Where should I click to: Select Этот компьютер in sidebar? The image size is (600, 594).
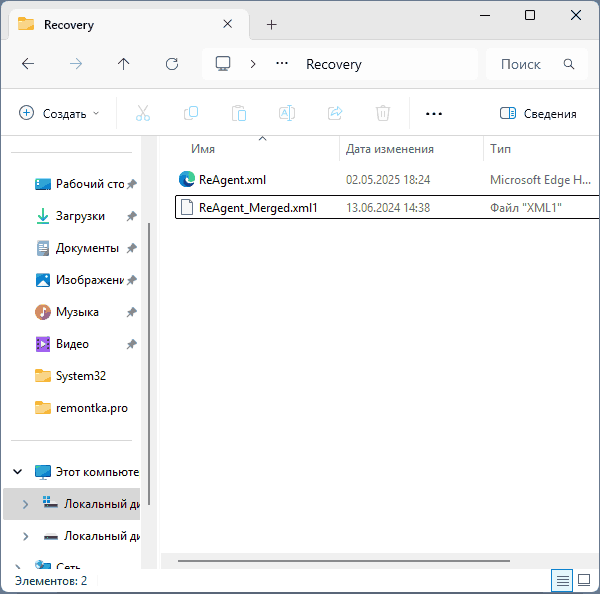pyautogui.click(x=87, y=472)
